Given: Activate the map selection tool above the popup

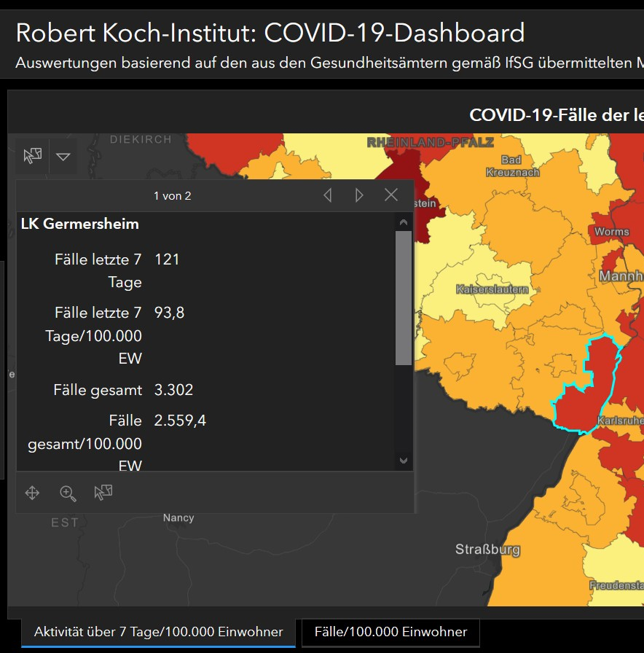Looking at the screenshot, I should pyautogui.click(x=33, y=156).
